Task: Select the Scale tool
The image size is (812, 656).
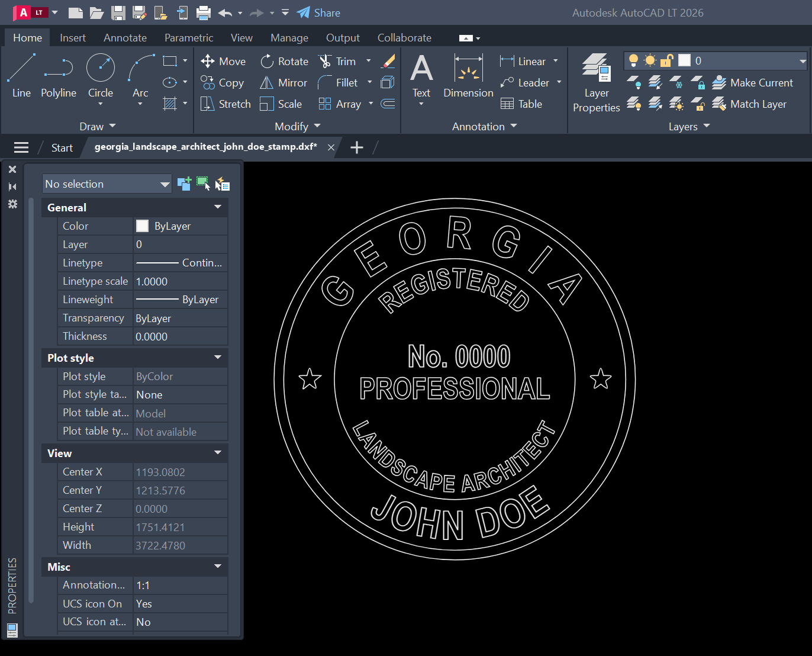Action: [281, 104]
